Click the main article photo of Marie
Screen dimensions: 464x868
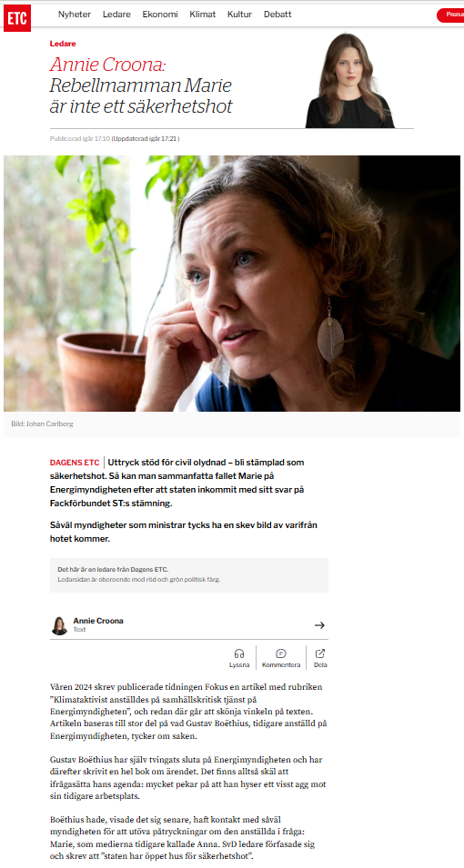point(232,283)
